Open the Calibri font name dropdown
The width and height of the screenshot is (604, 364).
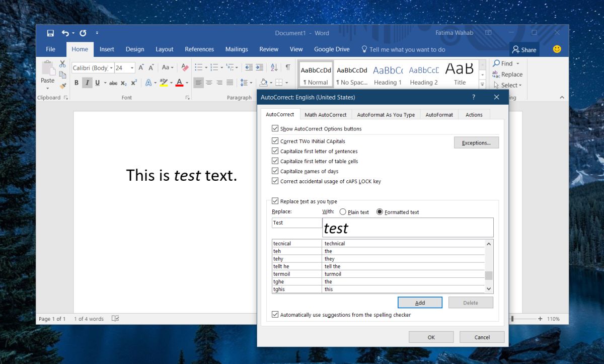coord(112,67)
